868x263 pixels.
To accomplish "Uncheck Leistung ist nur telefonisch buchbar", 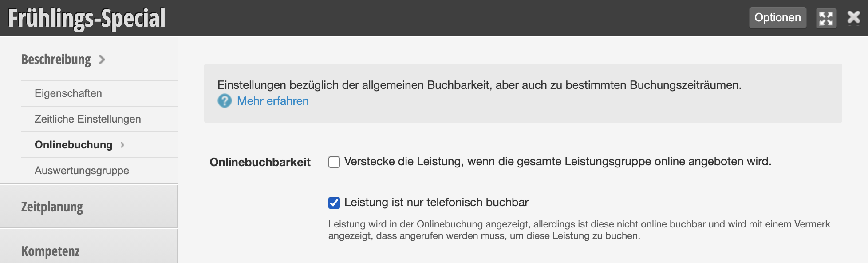I will click(x=334, y=203).
